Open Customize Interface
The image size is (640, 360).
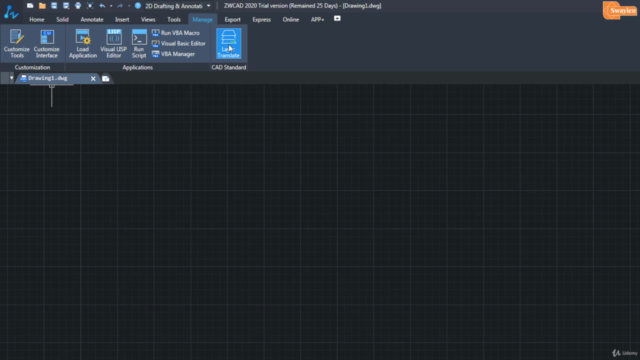point(47,43)
